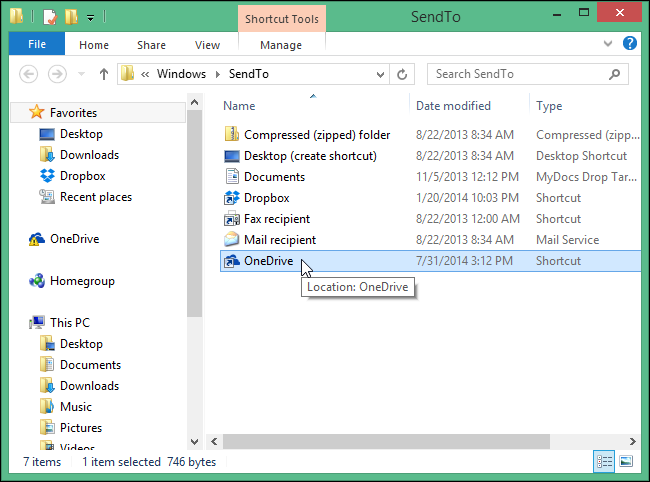Go forward with the Forward arrow button
650x482 pixels.
57,74
